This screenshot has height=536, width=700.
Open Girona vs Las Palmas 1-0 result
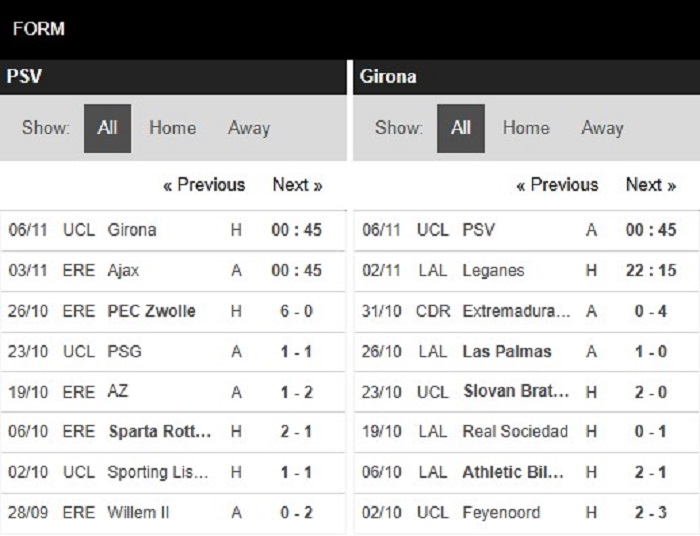pyautogui.click(x=526, y=352)
